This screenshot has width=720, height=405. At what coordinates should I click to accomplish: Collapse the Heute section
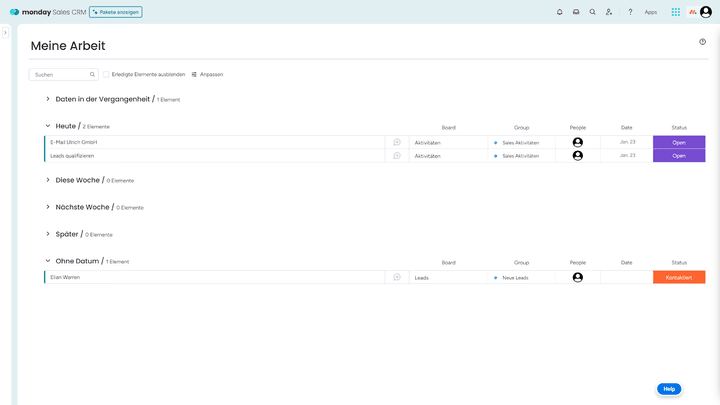[x=48, y=126]
